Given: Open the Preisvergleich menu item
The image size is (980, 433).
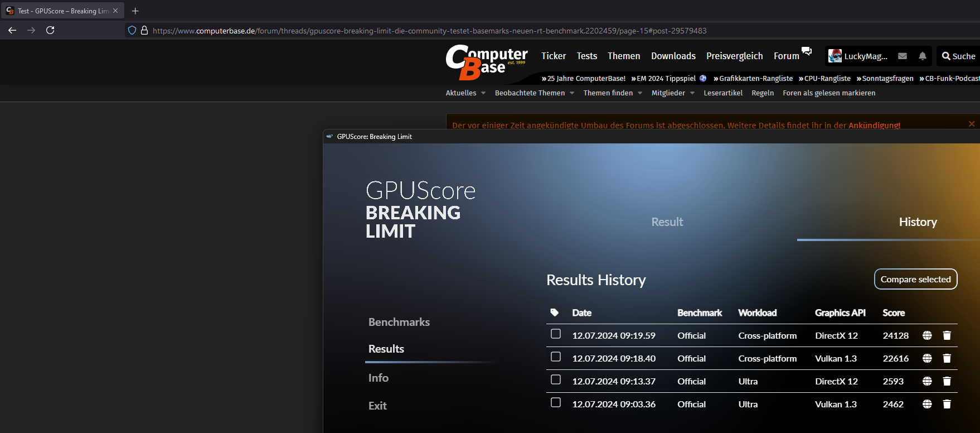Looking at the screenshot, I should [735, 56].
